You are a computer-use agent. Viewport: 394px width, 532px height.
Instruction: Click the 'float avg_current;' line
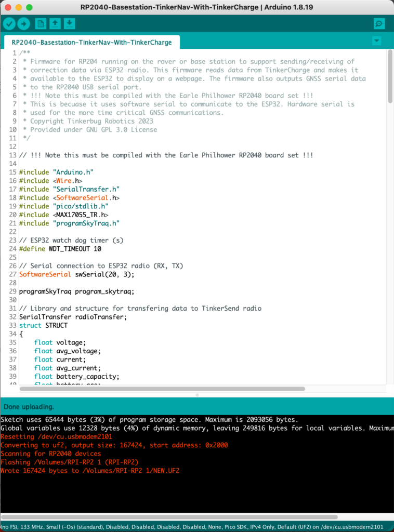[68, 368]
